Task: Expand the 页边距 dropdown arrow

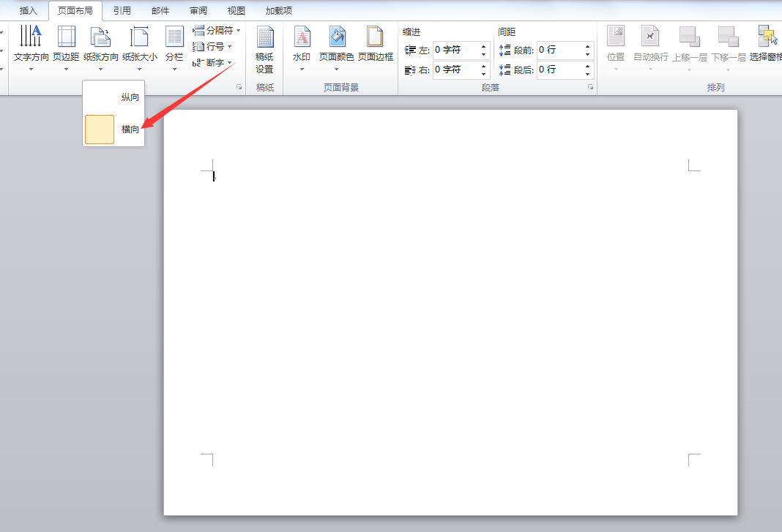Action: tap(66, 70)
